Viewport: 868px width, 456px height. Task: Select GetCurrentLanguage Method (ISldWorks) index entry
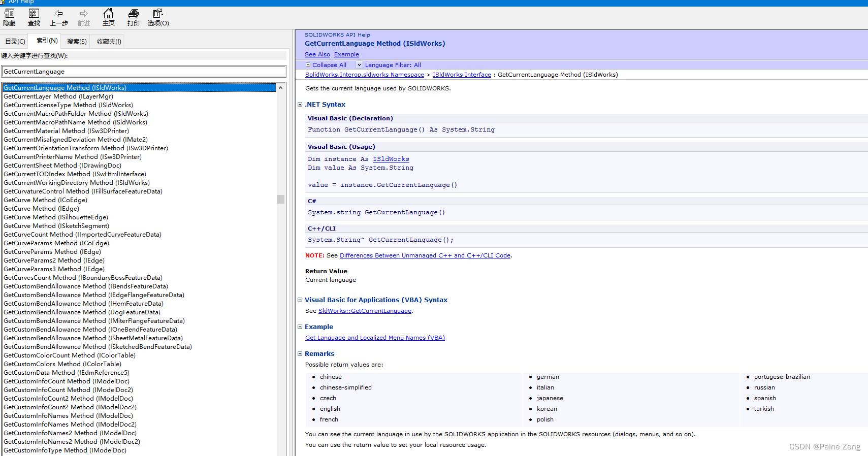(x=139, y=88)
